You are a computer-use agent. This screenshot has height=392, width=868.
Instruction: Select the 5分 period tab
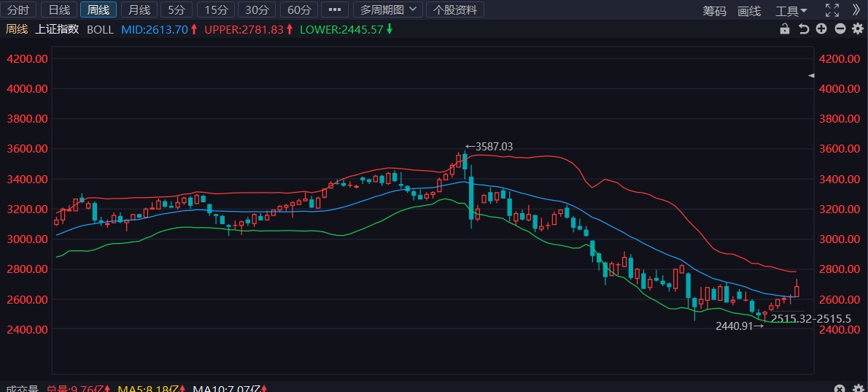[177, 9]
